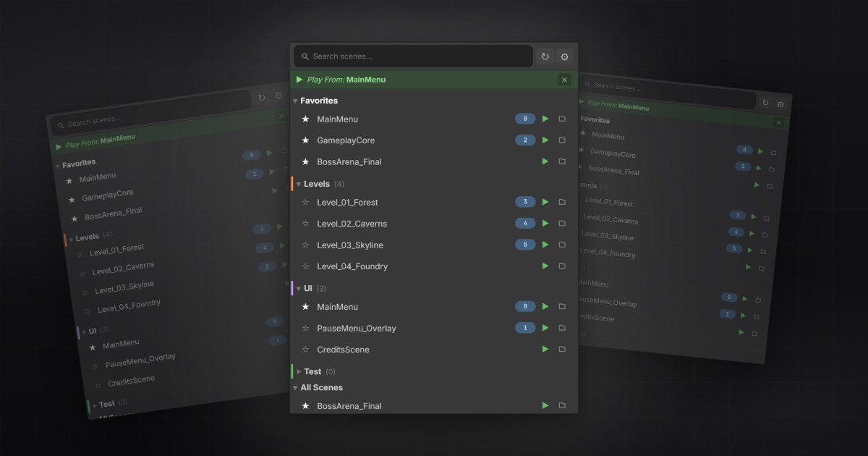The width and height of the screenshot is (868, 456).
Task: Play PauseMenu_Overlay scene in center panel
Action: tap(545, 328)
